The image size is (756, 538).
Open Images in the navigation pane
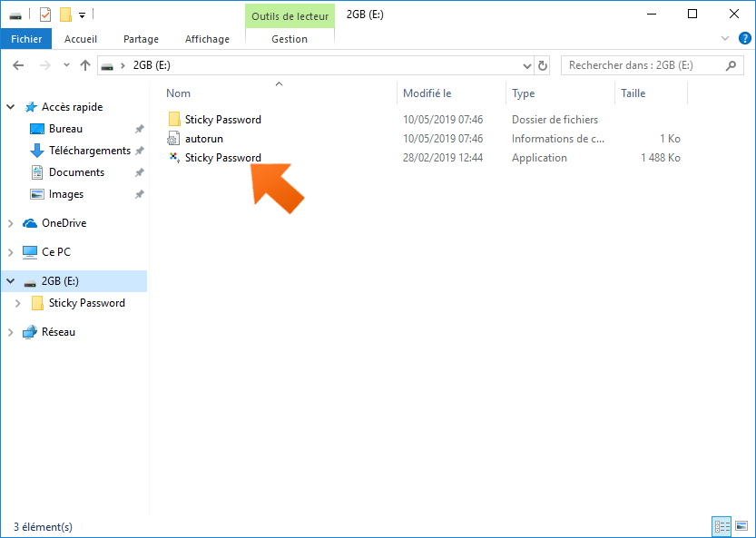(x=66, y=194)
